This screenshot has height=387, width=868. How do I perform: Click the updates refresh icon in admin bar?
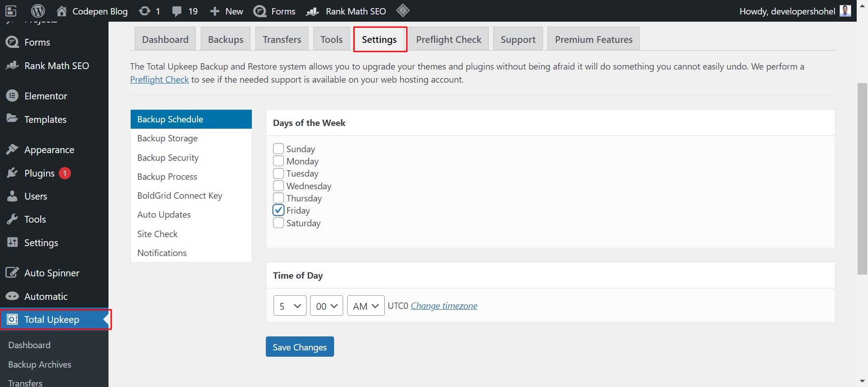[x=145, y=11]
